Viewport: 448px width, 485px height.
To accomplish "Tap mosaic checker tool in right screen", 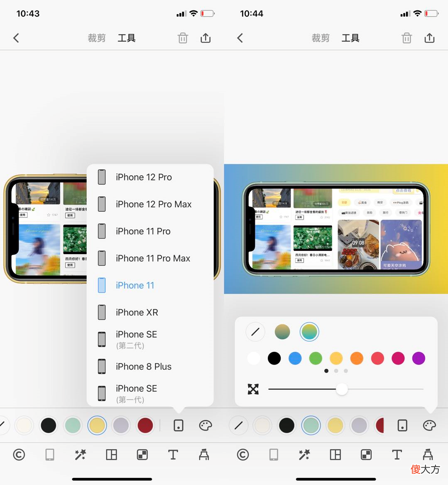I will click(x=366, y=455).
